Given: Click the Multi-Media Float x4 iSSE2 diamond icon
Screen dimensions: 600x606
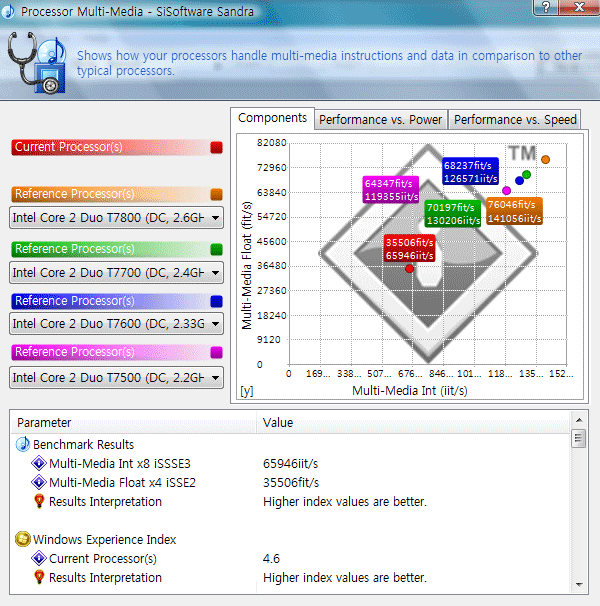Looking at the screenshot, I should [39, 482].
